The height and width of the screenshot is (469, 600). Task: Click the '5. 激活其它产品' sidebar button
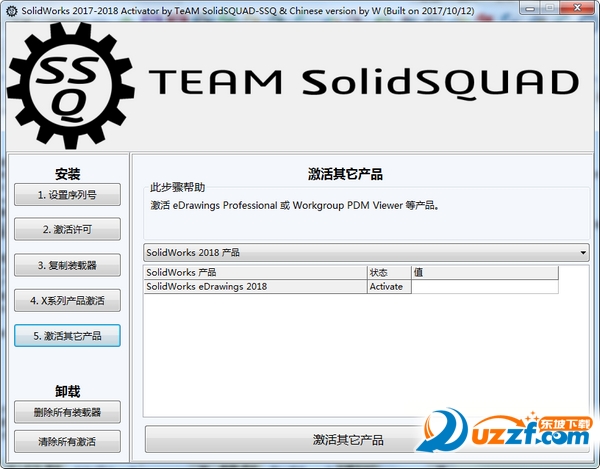coord(67,335)
